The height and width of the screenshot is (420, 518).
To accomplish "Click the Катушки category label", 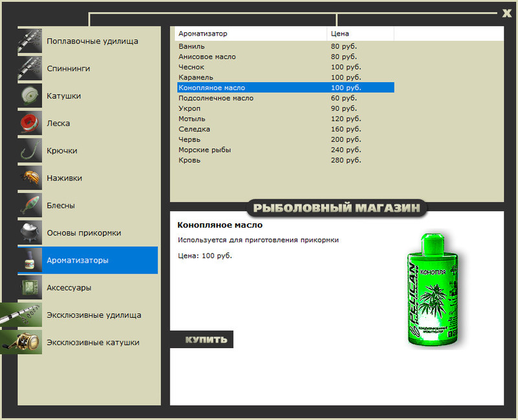I will point(63,96).
